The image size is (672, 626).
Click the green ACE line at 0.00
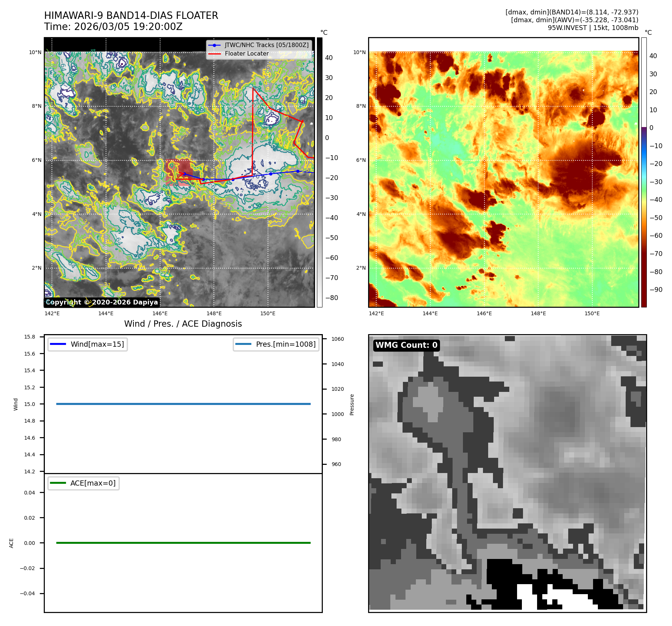(x=183, y=543)
